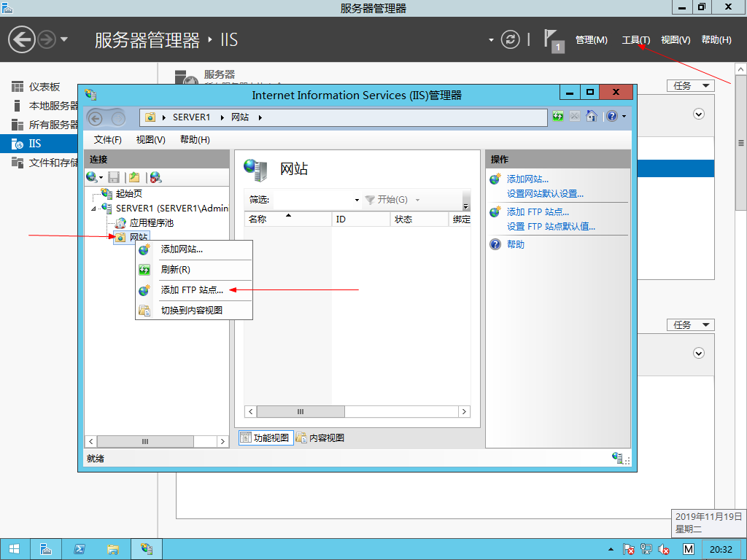This screenshot has width=747, height=560.
Task: Click home icon in IIS Manager toolbar
Action: [x=591, y=116]
